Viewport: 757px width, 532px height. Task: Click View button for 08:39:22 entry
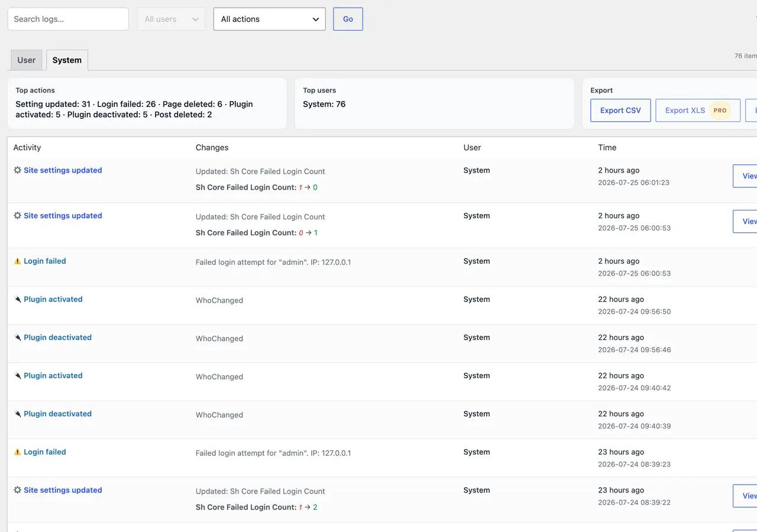746,496
